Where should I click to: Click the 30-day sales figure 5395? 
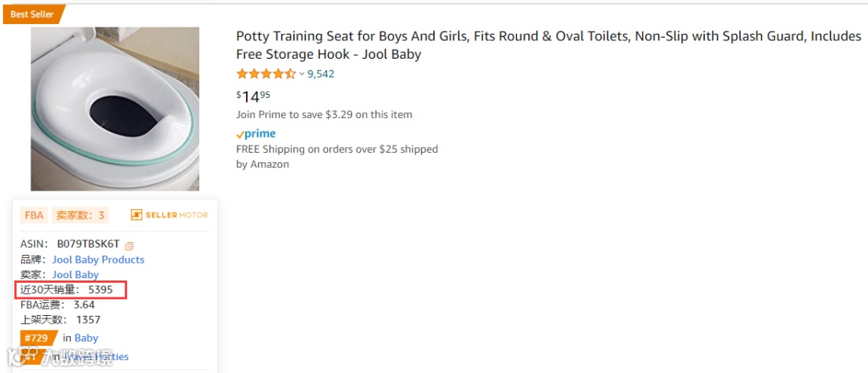click(x=100, y=289)
